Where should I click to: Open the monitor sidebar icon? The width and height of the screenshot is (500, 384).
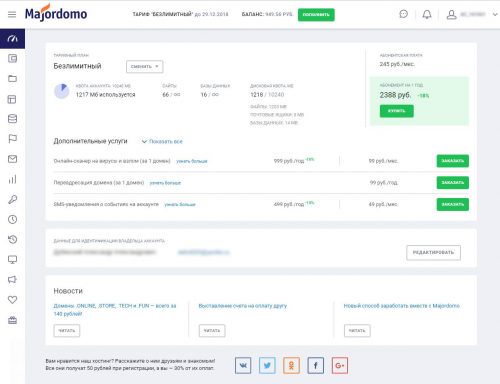point(12,260)
